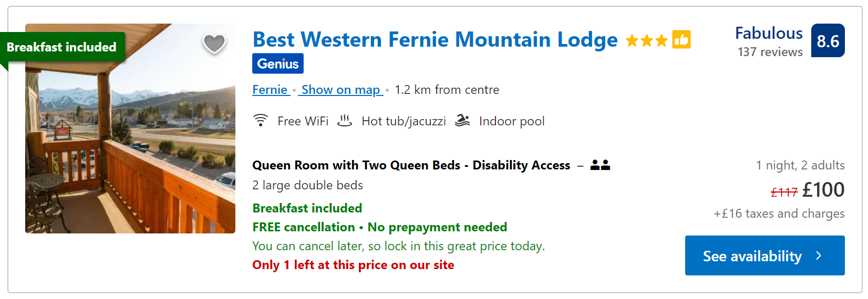Click the chevron arrow on See availability
The height and width of the screenshot is (299, 868).
tap(819, 255)
